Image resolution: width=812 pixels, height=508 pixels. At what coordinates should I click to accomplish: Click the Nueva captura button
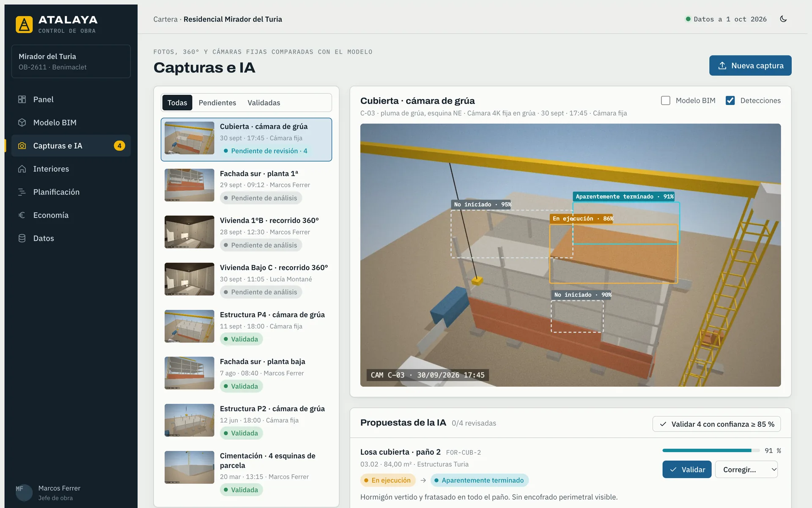[750, 66]
